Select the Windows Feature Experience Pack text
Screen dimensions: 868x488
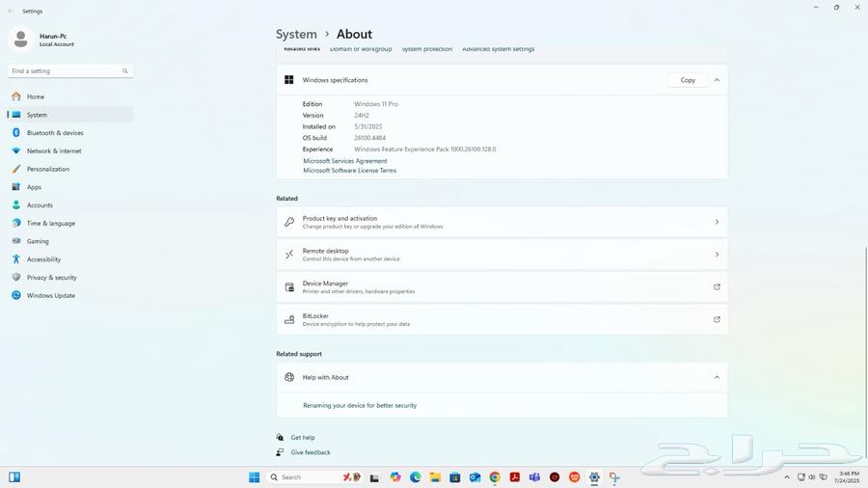click(425, 149)
